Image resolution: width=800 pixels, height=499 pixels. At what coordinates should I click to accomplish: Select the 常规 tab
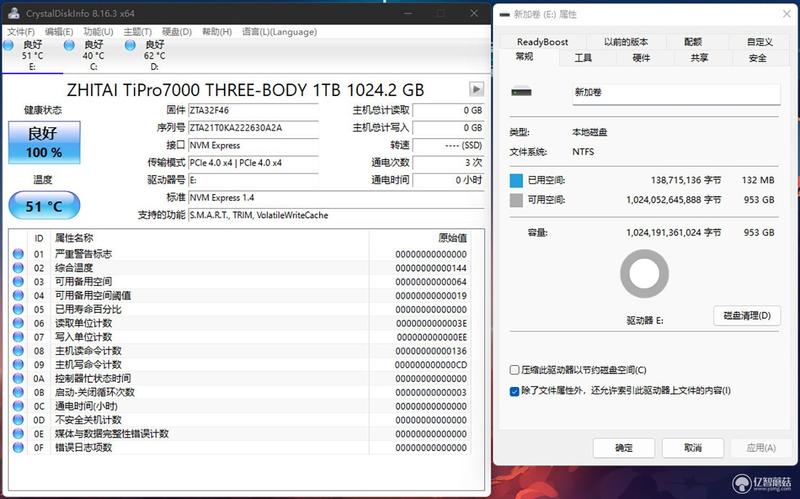click(524, 57)
